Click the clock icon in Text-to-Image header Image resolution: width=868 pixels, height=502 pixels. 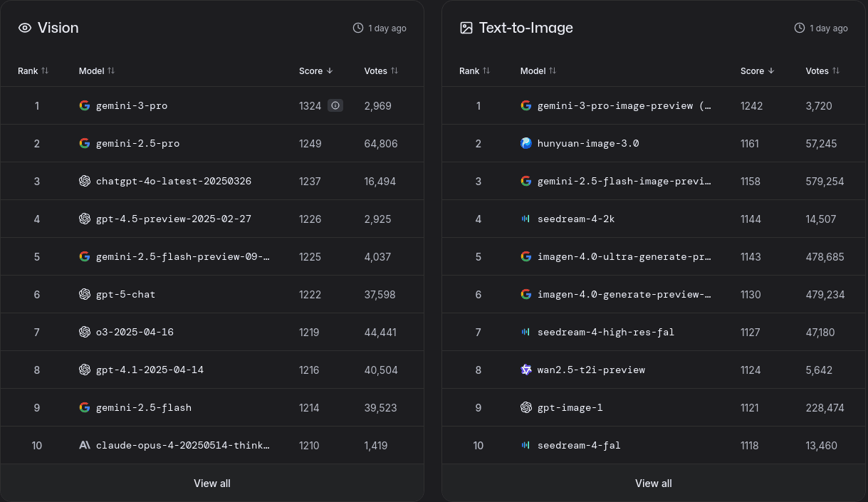(800, 28)
